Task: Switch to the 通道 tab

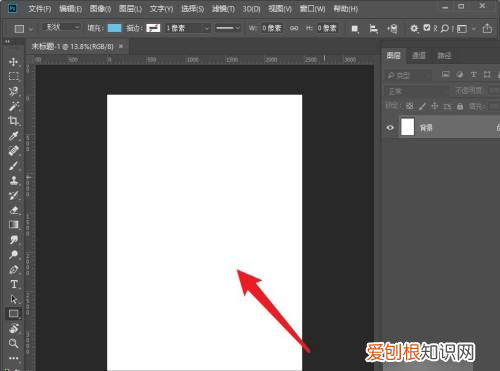Action: [419, 55]
